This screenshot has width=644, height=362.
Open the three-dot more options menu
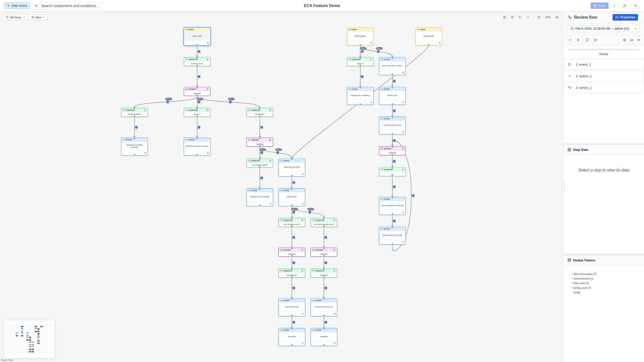pos(614,6)
